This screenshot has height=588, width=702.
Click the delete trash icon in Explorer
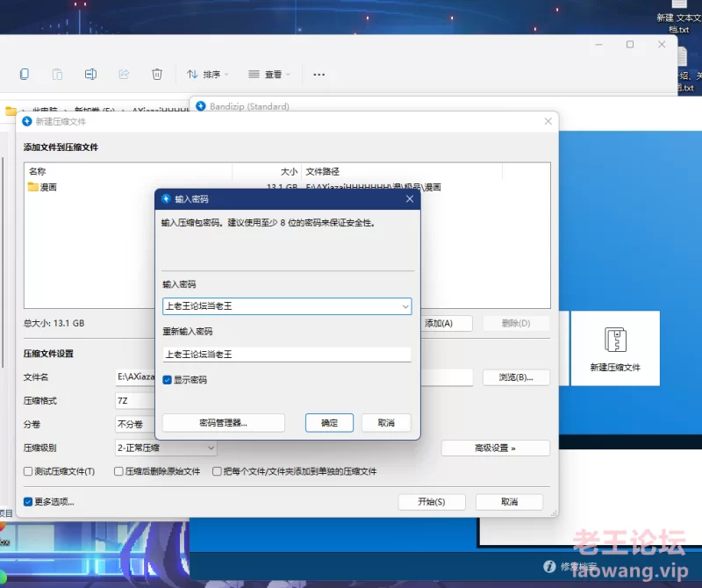click(x=156, y=75)
